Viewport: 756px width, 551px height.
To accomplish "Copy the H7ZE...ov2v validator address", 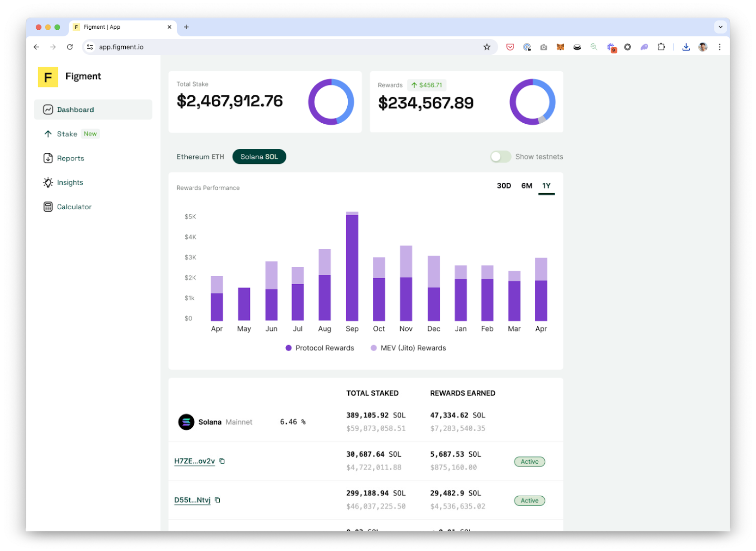I will point(222,461).
